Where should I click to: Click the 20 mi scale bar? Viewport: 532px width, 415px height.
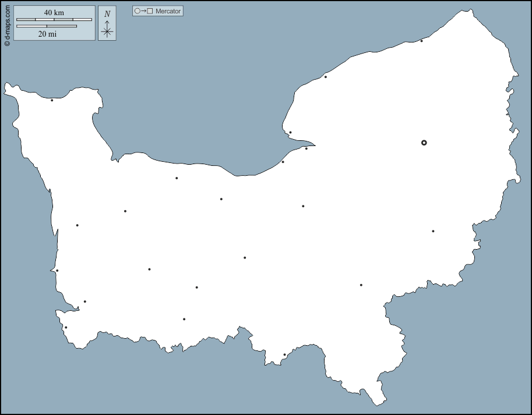click(47, 26)
